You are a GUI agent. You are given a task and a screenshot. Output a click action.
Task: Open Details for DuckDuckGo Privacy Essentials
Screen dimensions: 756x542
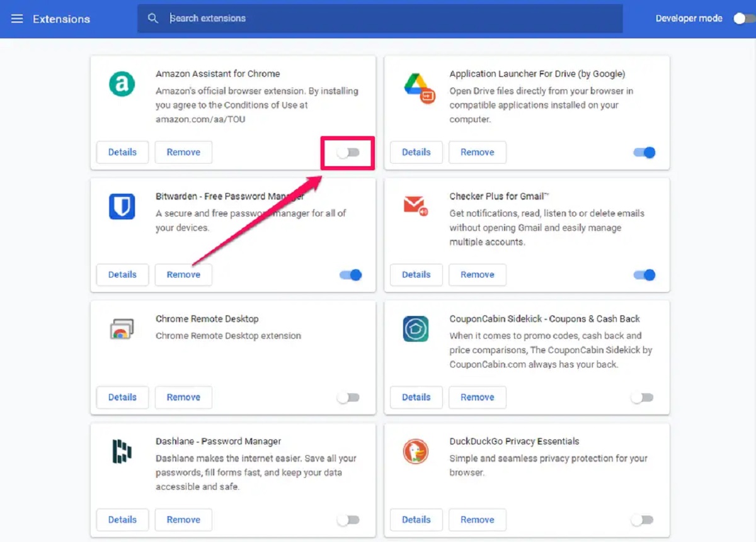pyautogui.click(x=416, y=520)
